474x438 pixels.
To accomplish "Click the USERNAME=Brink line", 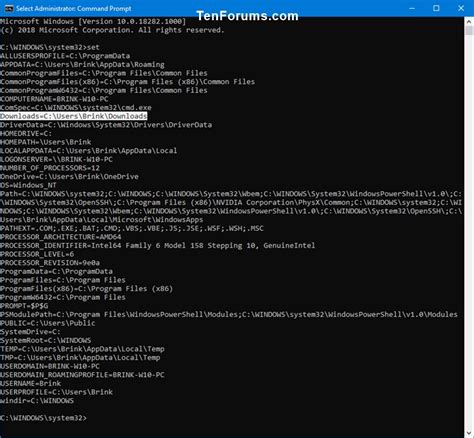I will coord(30,383).
